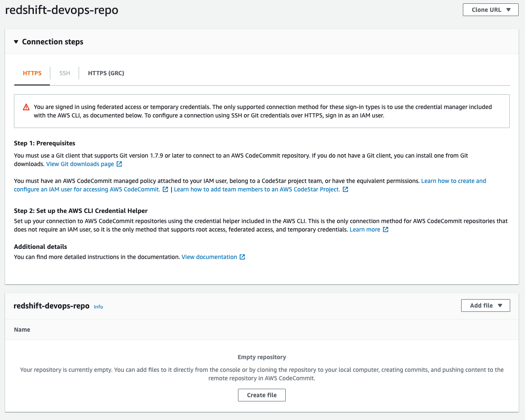Open View Git downloads page link

pyautogui.click(x=80, y=164)
